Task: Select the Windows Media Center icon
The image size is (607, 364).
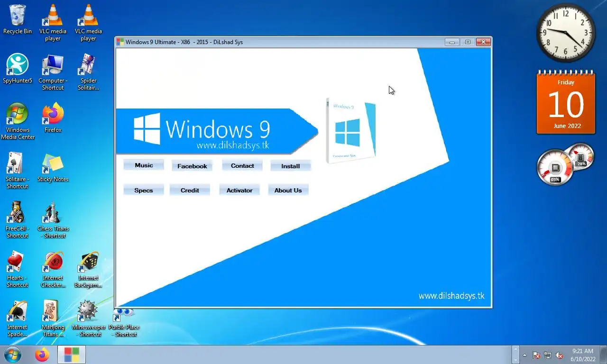Action: 18,121
